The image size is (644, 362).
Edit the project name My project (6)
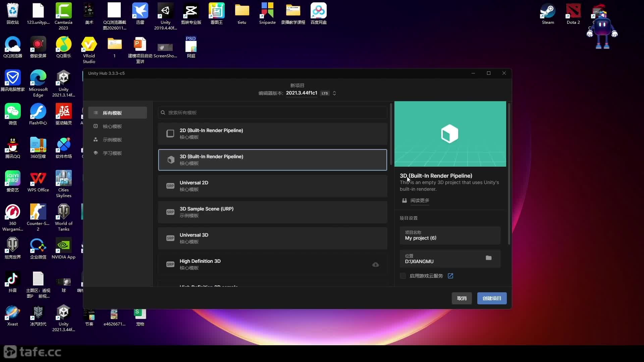pyautogui.click(x=450, y=236)
